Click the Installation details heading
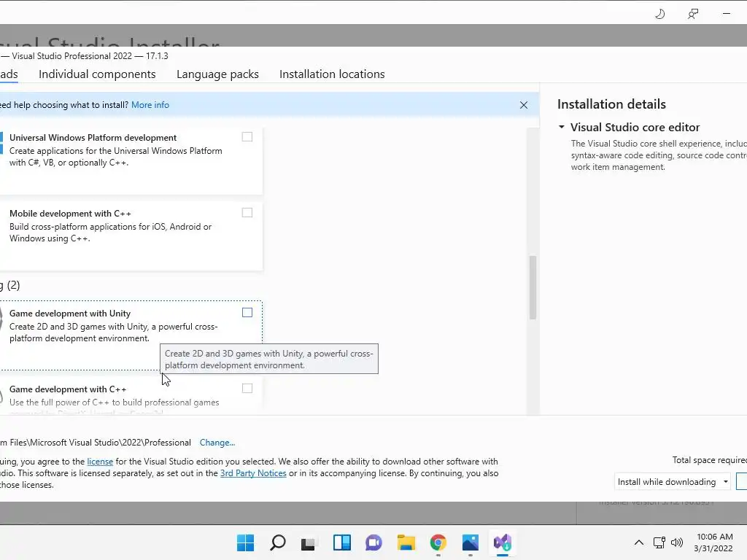 612,104
